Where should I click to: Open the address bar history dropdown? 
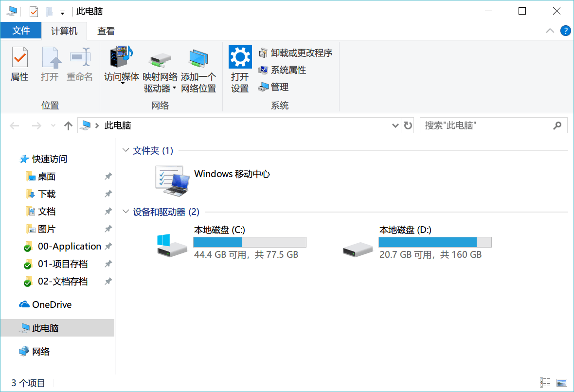pos(395,125)
